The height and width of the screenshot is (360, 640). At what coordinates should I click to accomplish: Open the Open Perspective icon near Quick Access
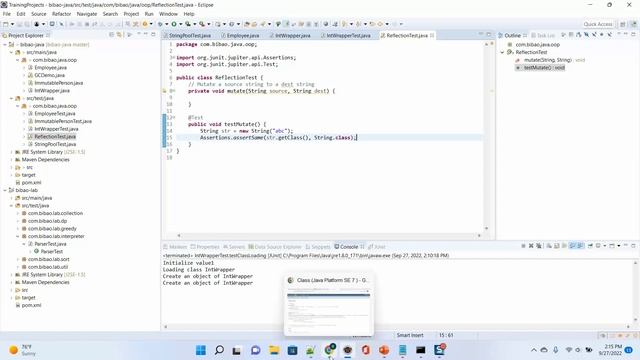[x=623, y=24]
